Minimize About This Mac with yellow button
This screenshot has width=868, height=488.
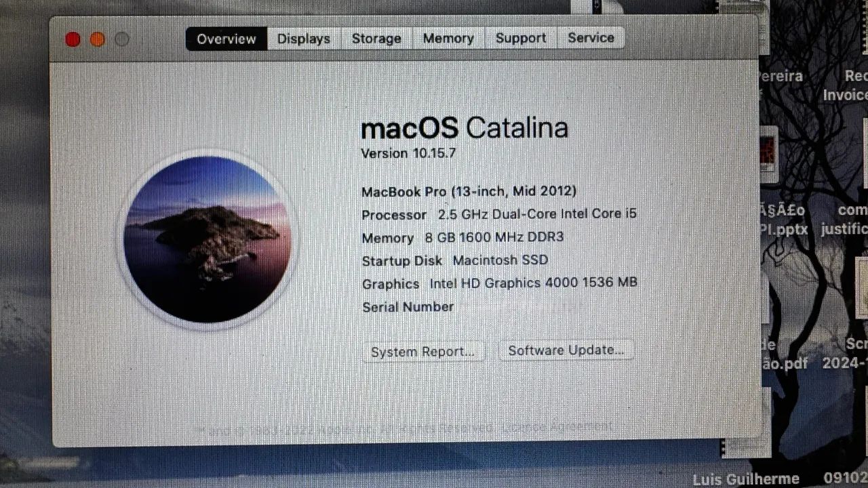(x=97, y=39)
